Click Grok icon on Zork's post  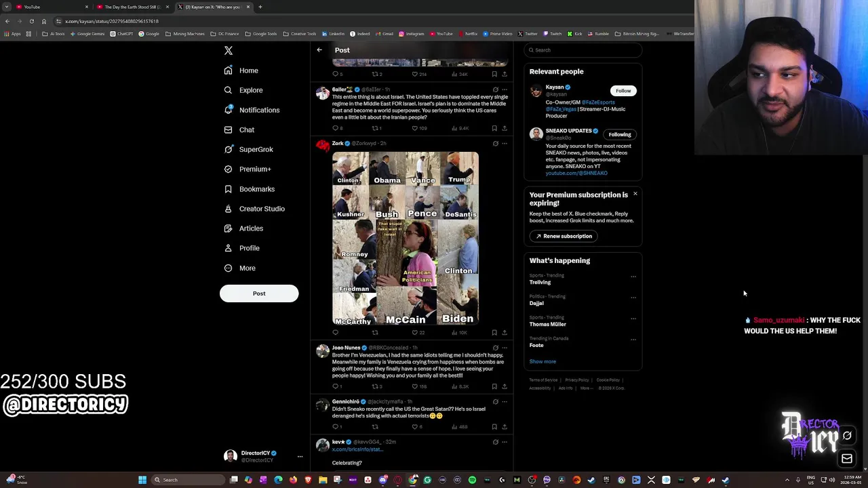pos(495,144)
